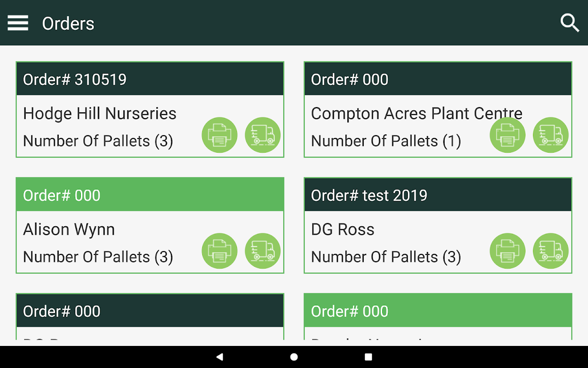The width and height of the screenshot is (588, 368).
Task: Tap the search magnifier icon
Action: tap(570, 23)
